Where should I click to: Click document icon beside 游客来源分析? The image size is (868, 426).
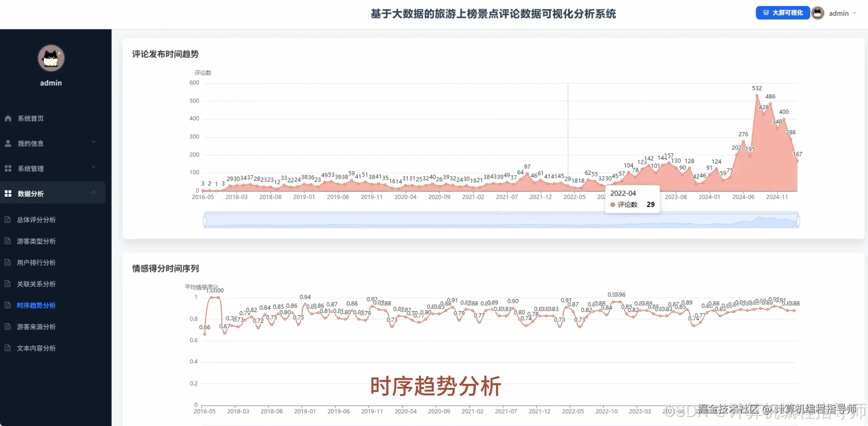(x=7, y=326)
